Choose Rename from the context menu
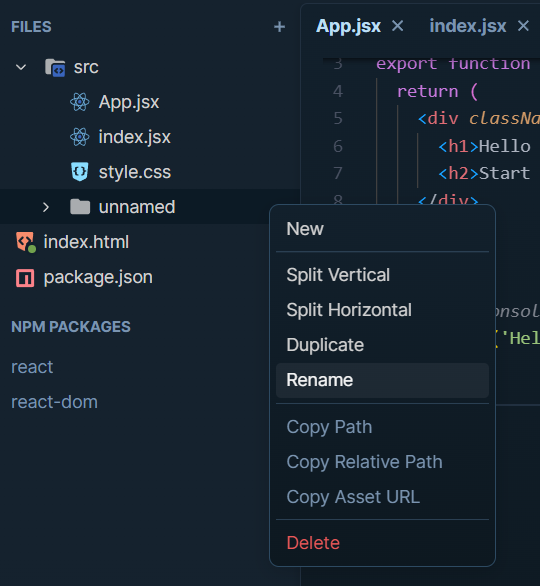 tap(382, 380)
